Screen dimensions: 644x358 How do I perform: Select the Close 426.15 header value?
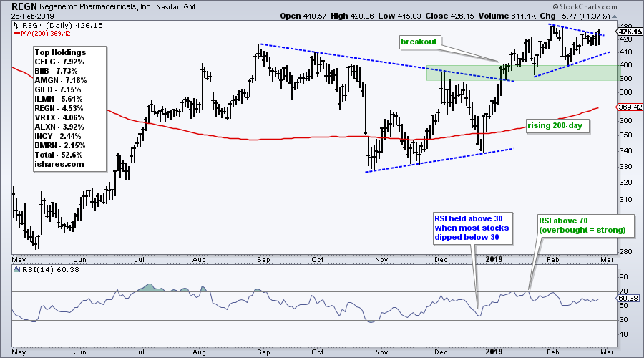pos(450,16)
